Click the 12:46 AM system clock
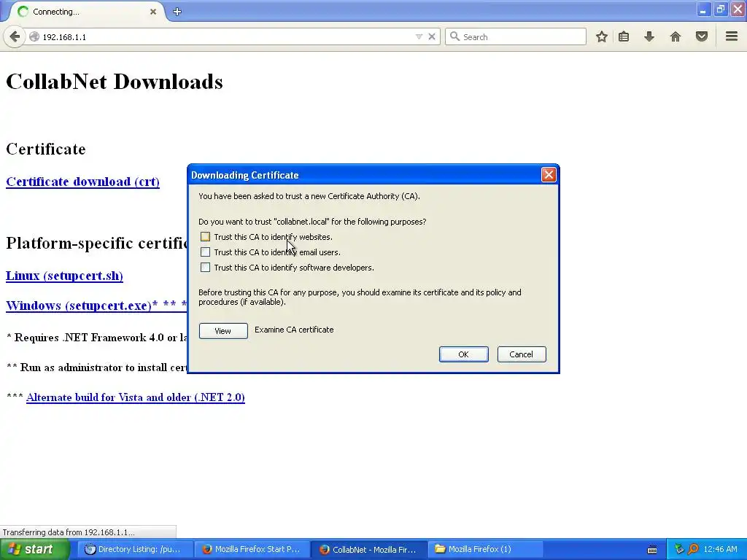 [x=720, y=549]
